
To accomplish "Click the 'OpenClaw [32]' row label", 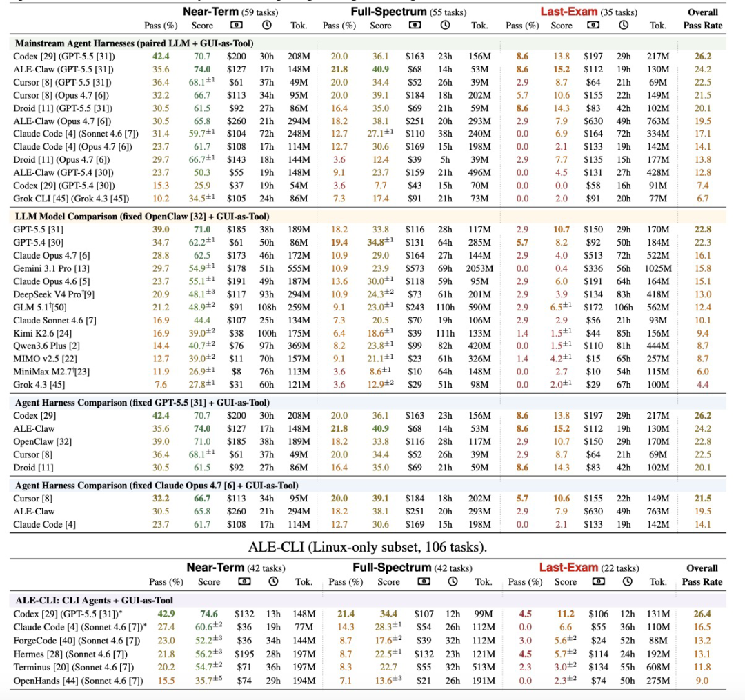I will click(43, 441).
